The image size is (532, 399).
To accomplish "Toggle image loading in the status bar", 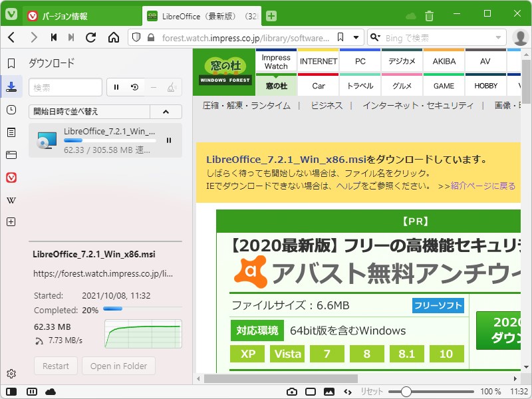I will coord(329,392).
